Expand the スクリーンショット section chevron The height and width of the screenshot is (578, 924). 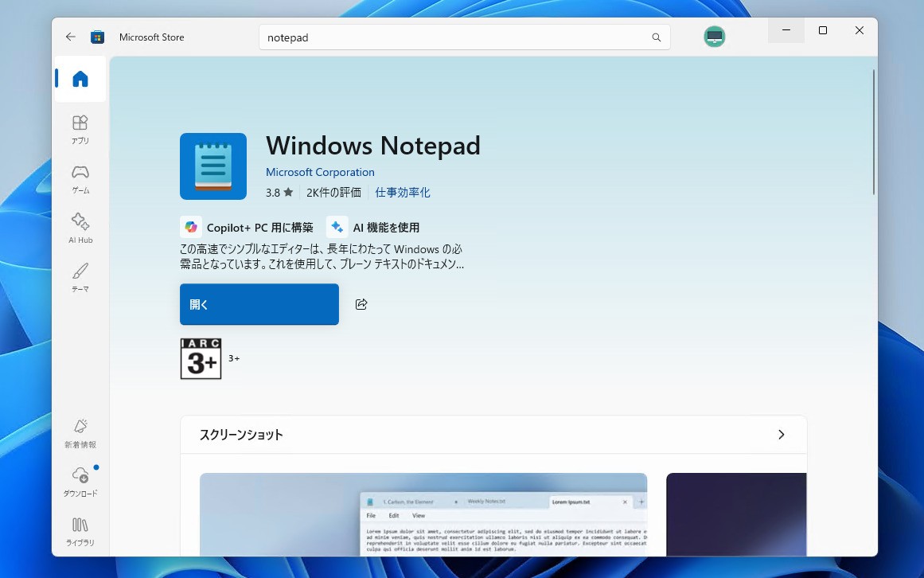(781, 435)
